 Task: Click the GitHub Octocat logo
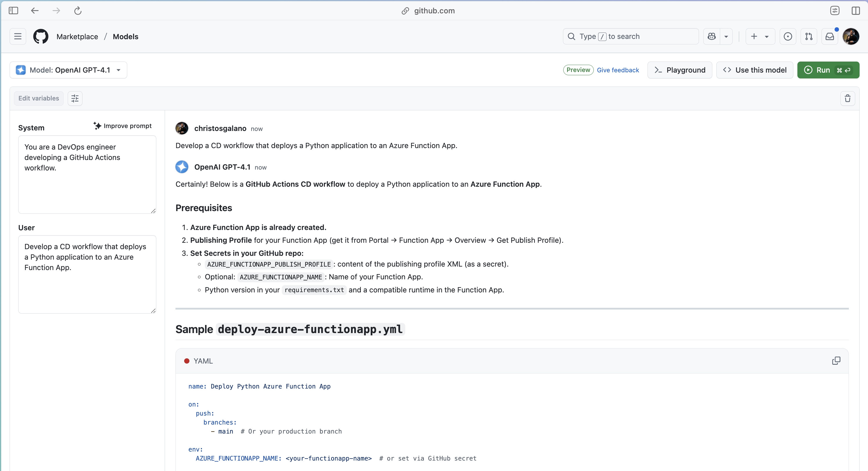tap(40, 36)
